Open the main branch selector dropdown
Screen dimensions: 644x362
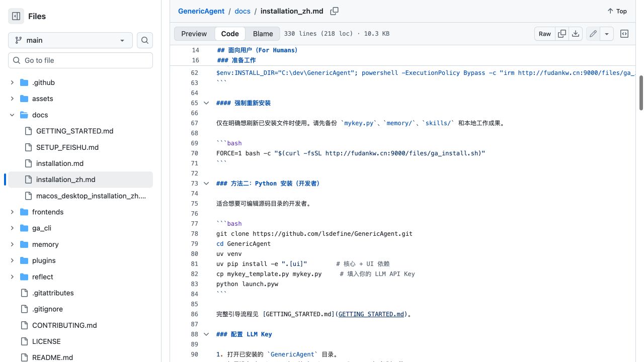[70, 40]
